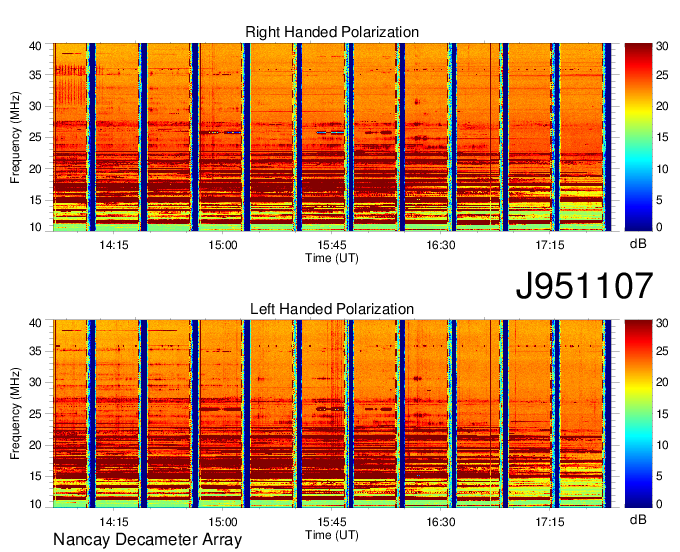Click 'Frequency (MHz)' axis label of Right Handed plot

click(15, 137)
